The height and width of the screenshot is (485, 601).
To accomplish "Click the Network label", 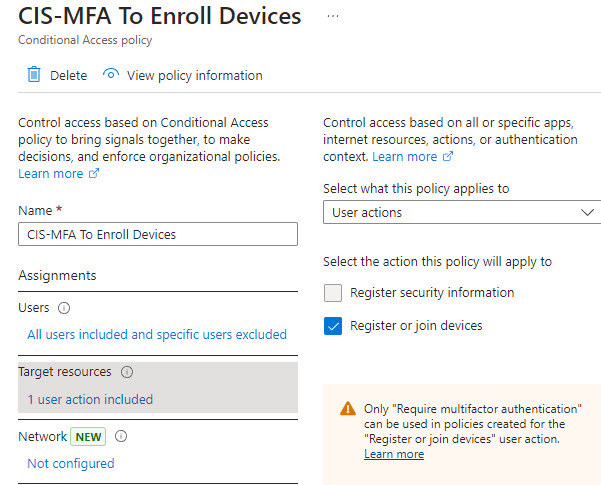I will coord(43,436).
